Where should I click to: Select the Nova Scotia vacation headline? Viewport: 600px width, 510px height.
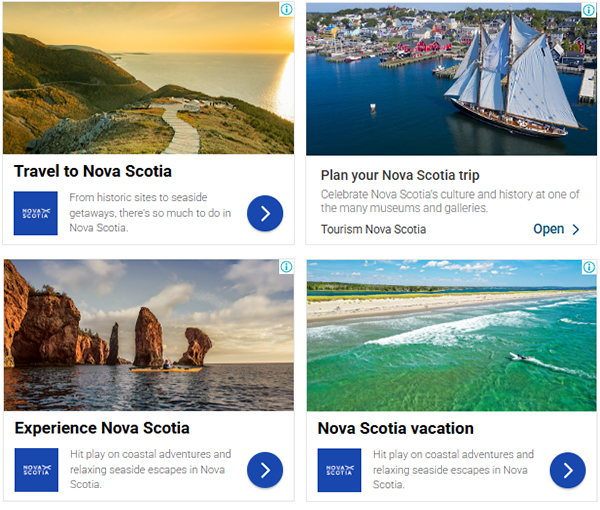click(x=396, y=429)
